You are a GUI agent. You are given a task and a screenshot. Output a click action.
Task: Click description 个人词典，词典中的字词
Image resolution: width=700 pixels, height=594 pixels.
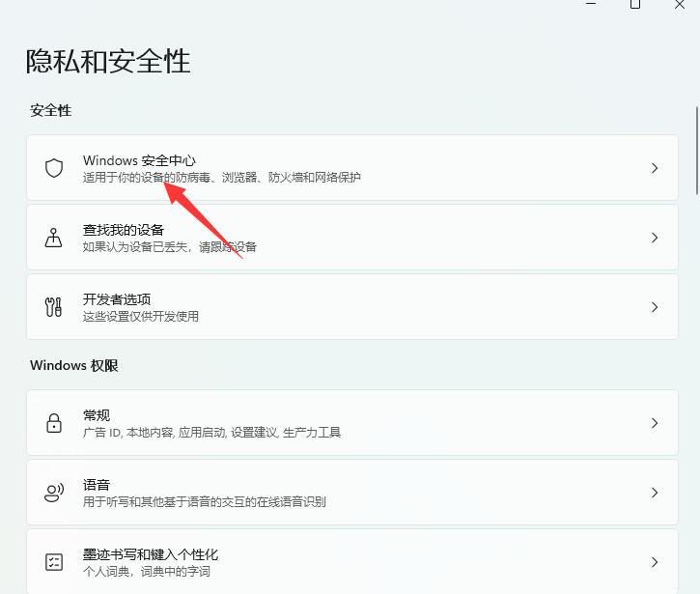(147, 572)
